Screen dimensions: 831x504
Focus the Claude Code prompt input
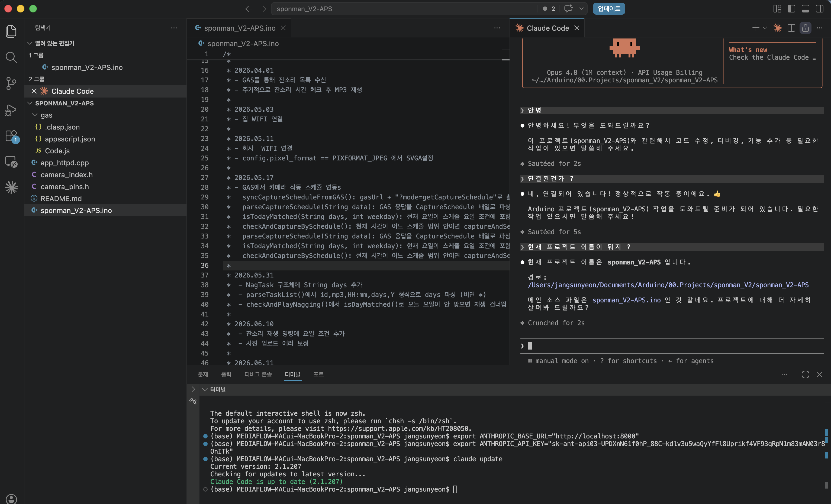[672, 346]
